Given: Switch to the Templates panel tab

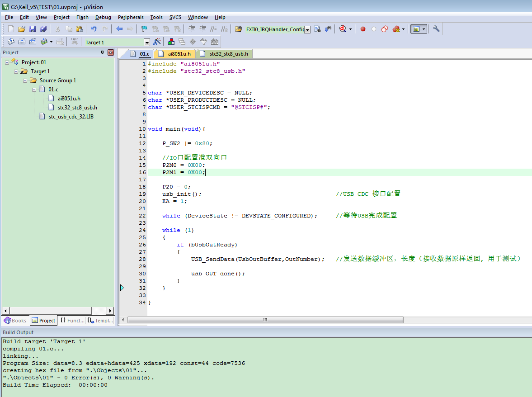Looking at the screenshot, I should click(x=100, y=320).
